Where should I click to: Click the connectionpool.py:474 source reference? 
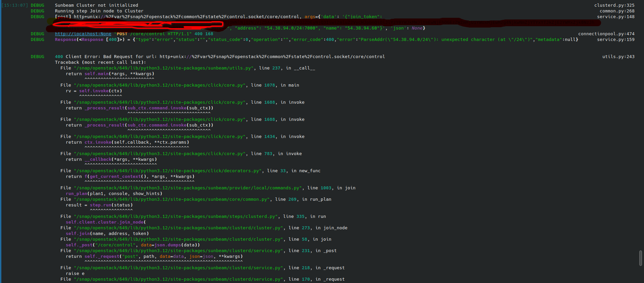(x=606, y=34)
